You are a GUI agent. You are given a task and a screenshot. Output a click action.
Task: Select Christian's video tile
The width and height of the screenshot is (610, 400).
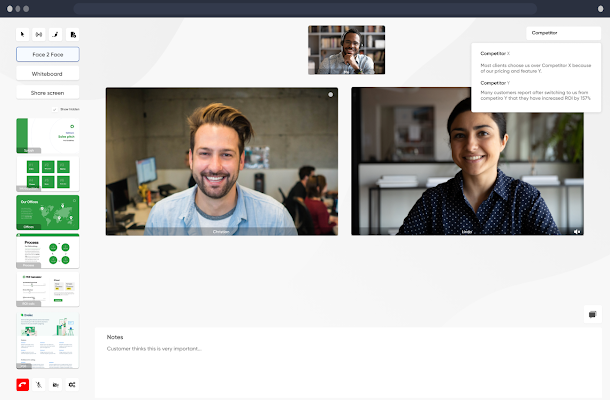222,161
